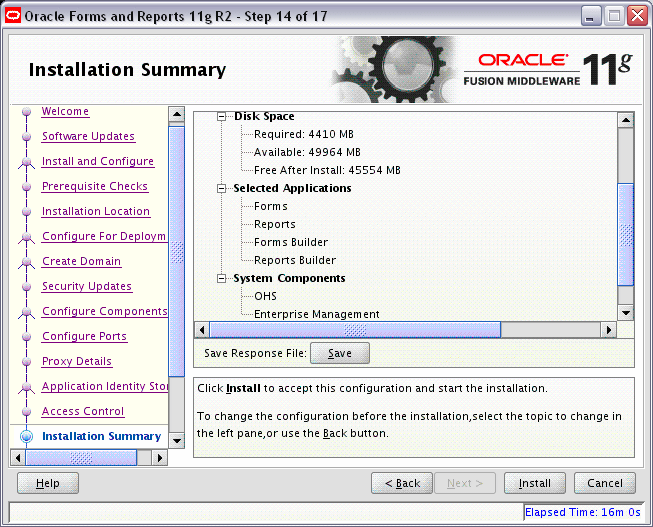Image resolution: width=653 pixels, height=527 pixels.
Task: Click the summary tree vertical scrollbar thumb
Action: [x=626, y=235]
